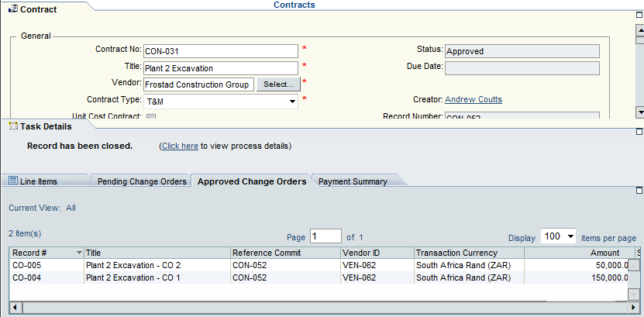Screen dimensions: 644x317
Task: Toggle the Unit Cost Contract checkbox
Action: (151, 117)
